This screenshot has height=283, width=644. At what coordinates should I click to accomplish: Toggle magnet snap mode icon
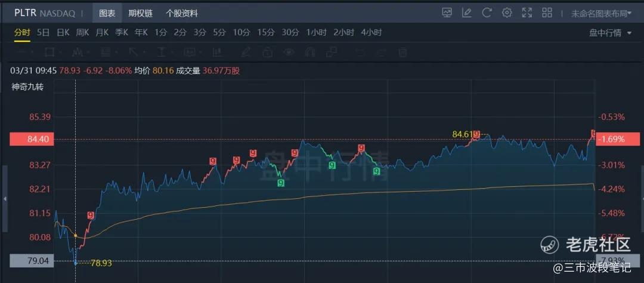[310, 52]
